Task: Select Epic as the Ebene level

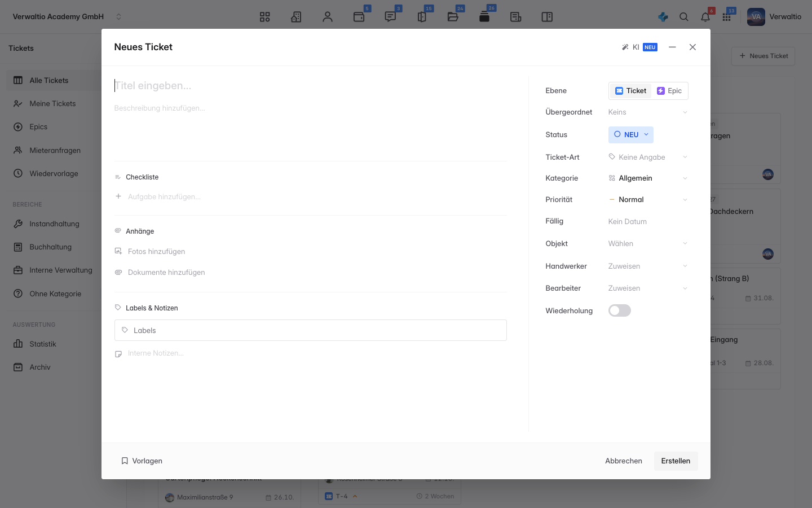Action: pos(669,91)
